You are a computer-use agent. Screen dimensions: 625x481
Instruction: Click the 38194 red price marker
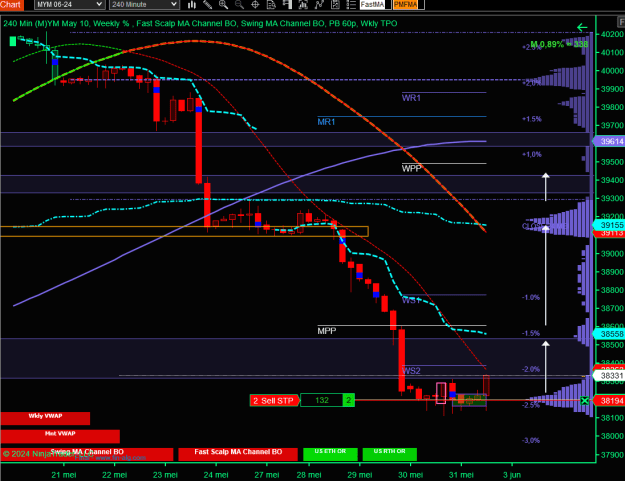click(609, 401)
